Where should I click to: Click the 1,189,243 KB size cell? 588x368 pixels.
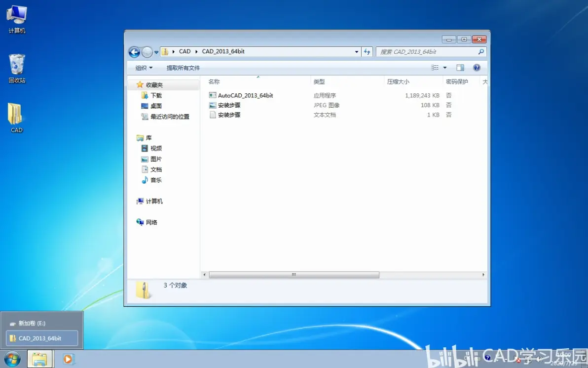(x=422, y=95)
